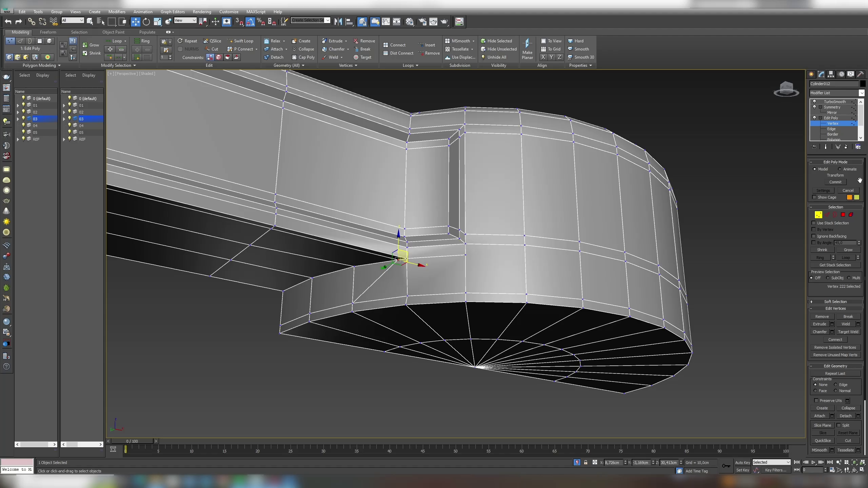This screenshot has width=868, height=488.
Task: Enable the Show Cage checkbox
Action: [x=814, y=197]
